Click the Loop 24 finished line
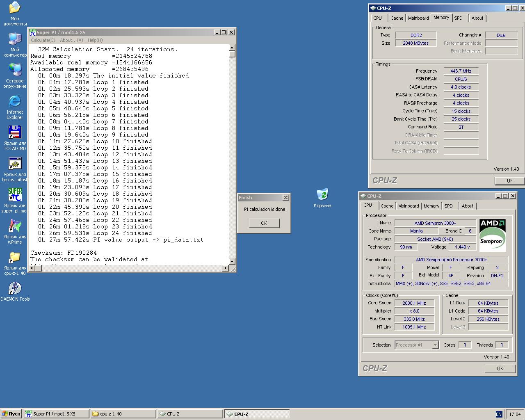The image size is (525, 420). (95, 233)
